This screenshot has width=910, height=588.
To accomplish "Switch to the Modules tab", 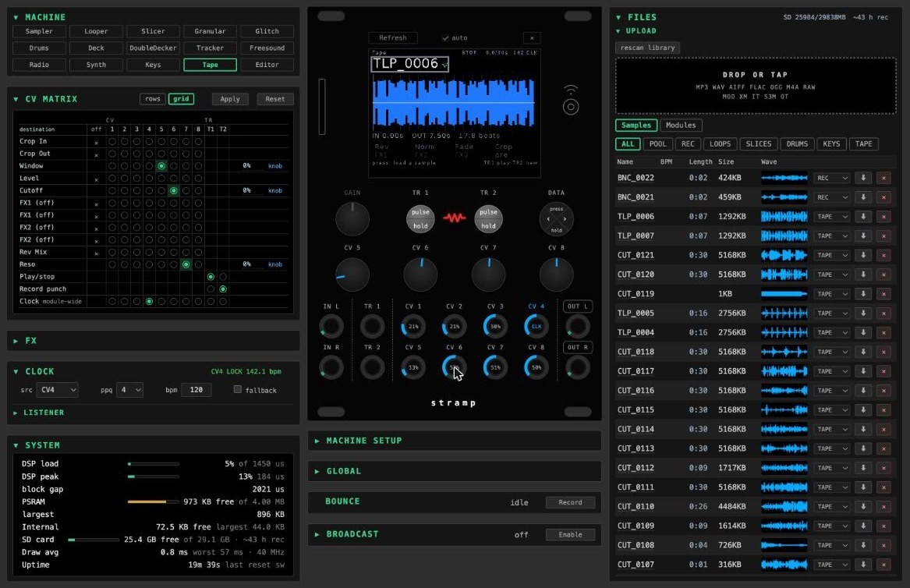I will click(x=681, y=126).
